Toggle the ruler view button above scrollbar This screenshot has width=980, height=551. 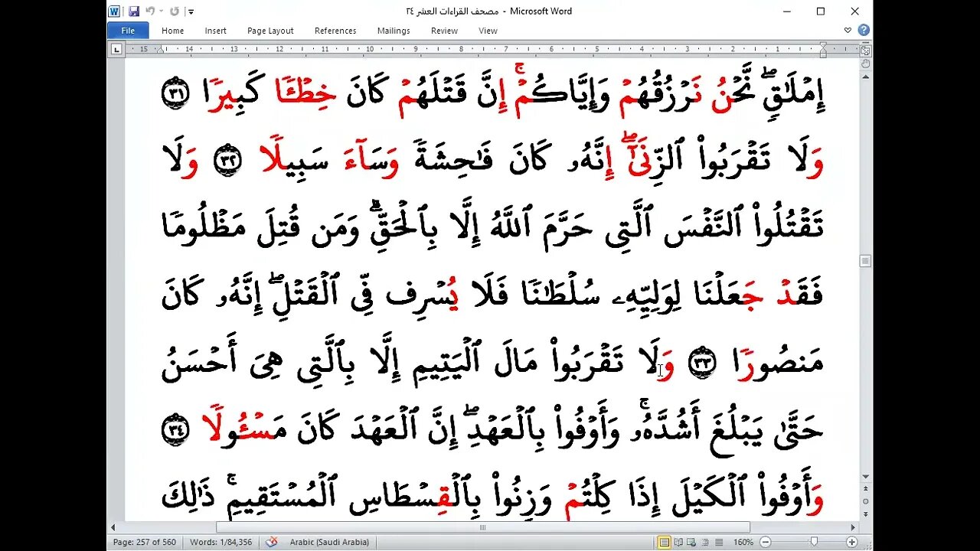(x=865, y=51)
